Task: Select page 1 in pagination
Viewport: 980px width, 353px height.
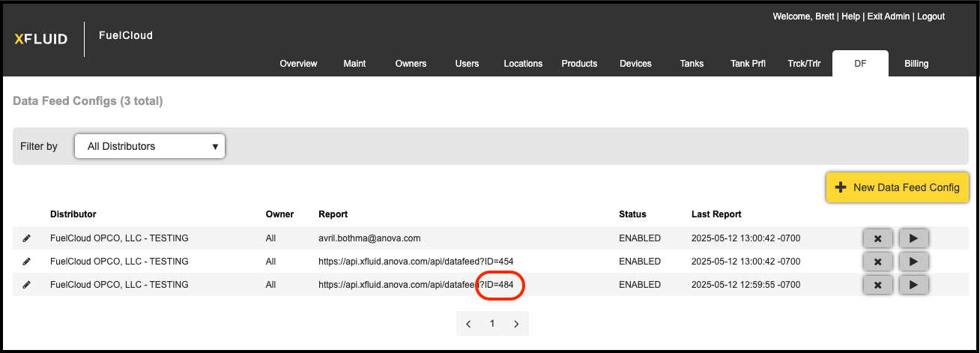Action: tap(492, 324)
